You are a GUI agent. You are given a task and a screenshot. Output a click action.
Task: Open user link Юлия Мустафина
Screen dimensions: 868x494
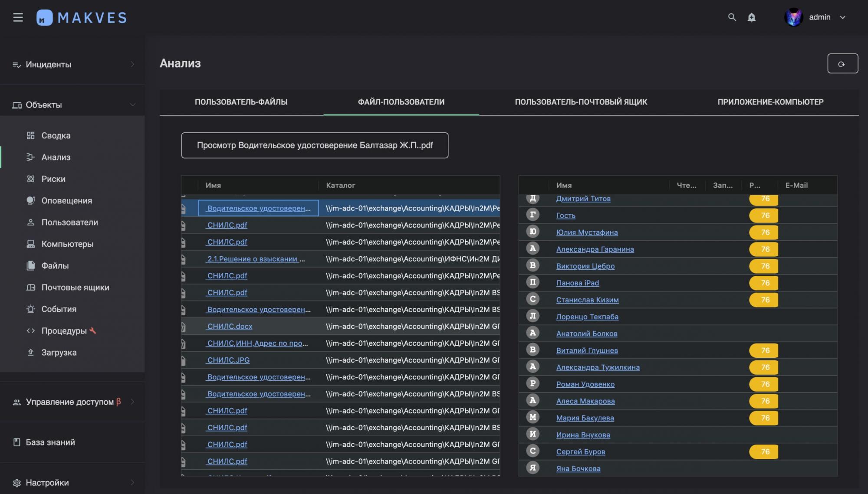click(x=587, y=232)
